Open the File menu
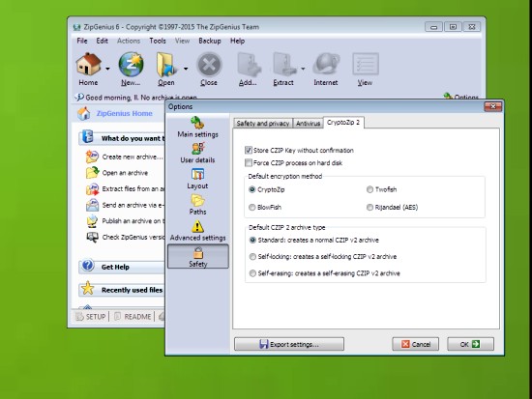The width and height of the screenshot is (532, 399). point(82,41)
